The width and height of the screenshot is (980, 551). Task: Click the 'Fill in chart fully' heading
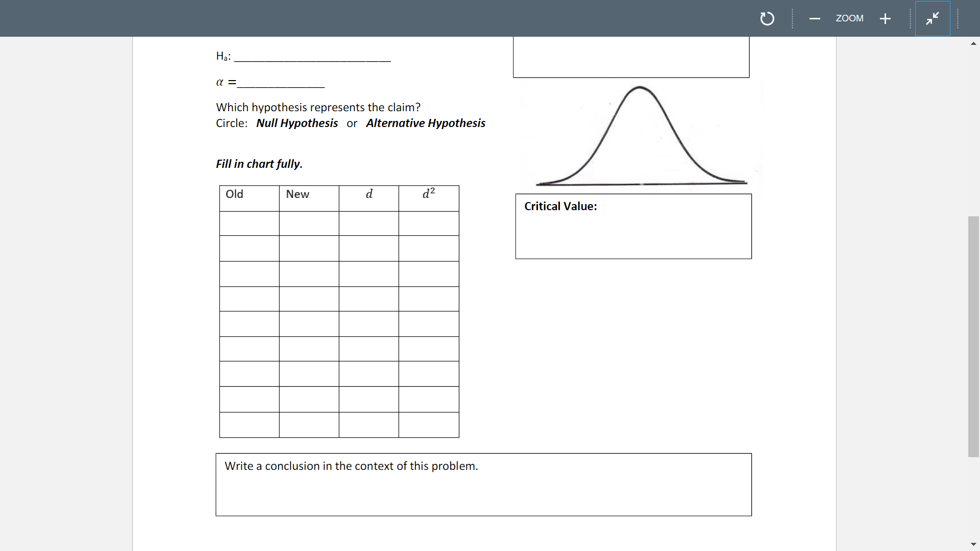pos(259,164)
